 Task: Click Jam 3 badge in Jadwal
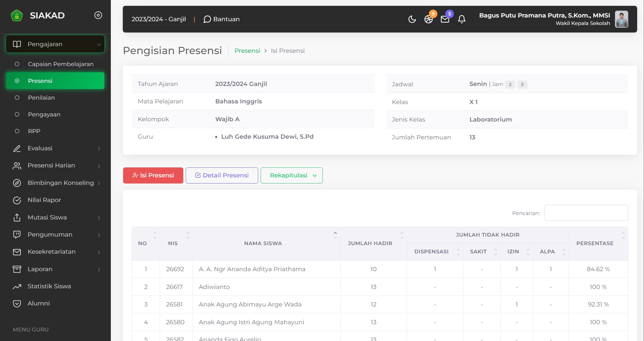(522, 84)
